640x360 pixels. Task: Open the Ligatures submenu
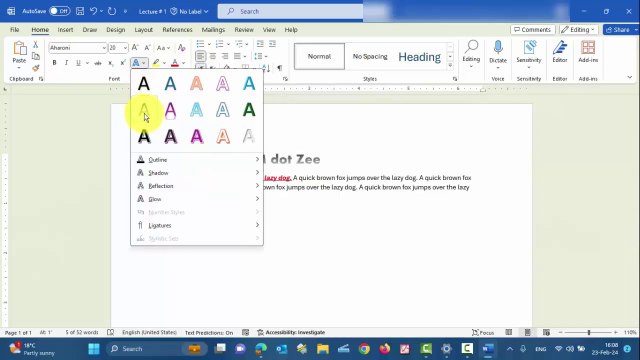(197, 225)
